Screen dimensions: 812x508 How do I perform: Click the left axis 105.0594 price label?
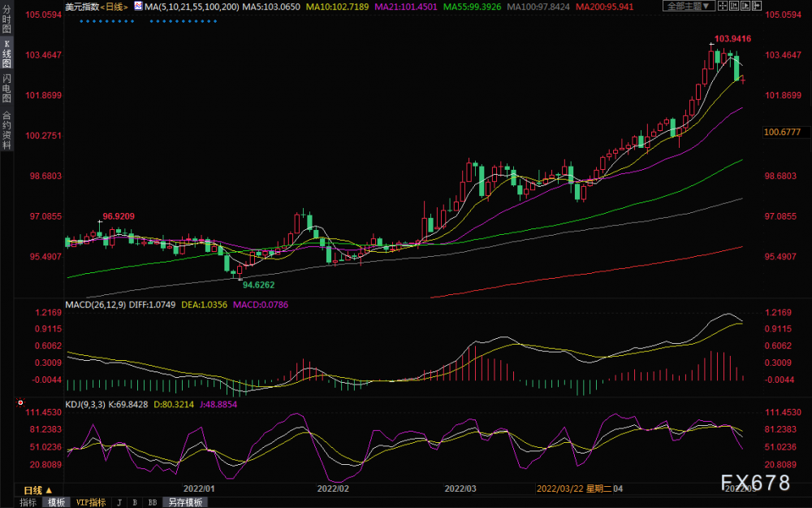tap(44, 15)
